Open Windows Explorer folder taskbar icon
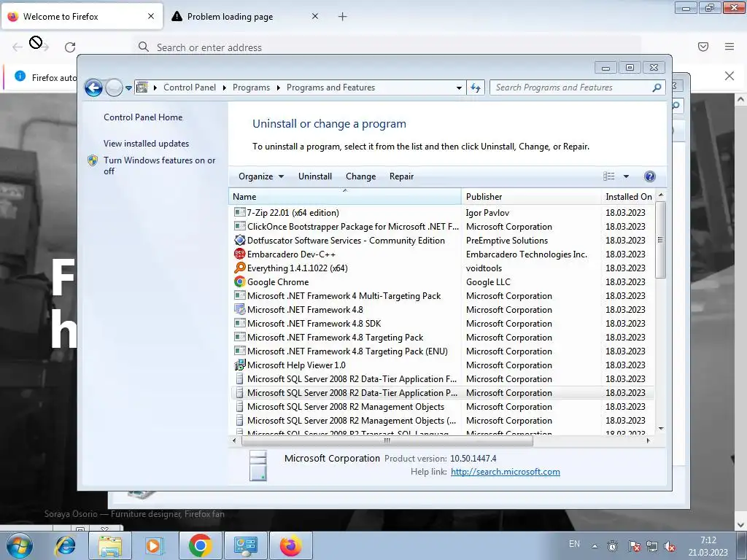The height and width of the screenshot is (560, 747). [110, 545]
